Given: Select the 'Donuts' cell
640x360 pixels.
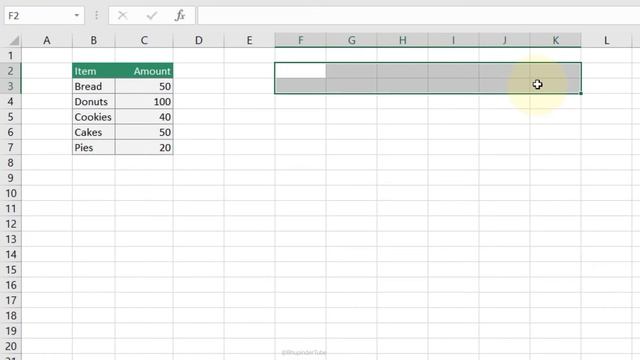Looking at the screenshot, I should [x=94, y=102].
